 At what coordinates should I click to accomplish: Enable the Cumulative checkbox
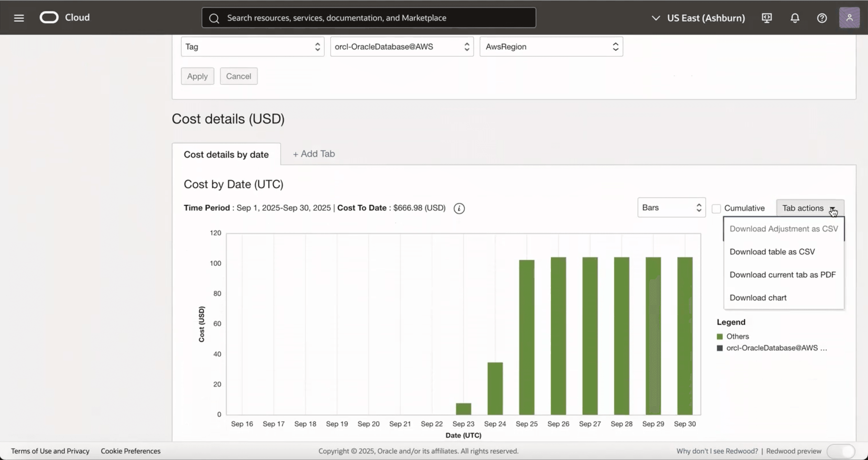click(716, 208)
